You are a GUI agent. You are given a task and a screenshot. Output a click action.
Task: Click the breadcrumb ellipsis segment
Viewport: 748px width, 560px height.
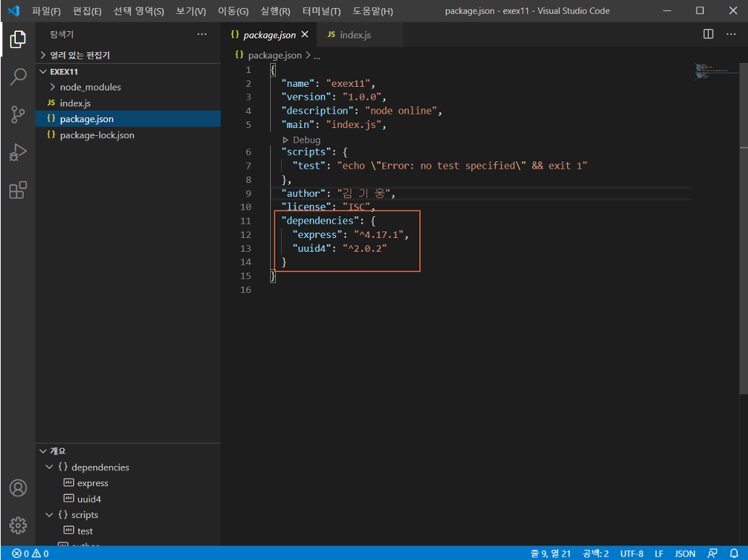pyautogui.click(x=316, y=56)
